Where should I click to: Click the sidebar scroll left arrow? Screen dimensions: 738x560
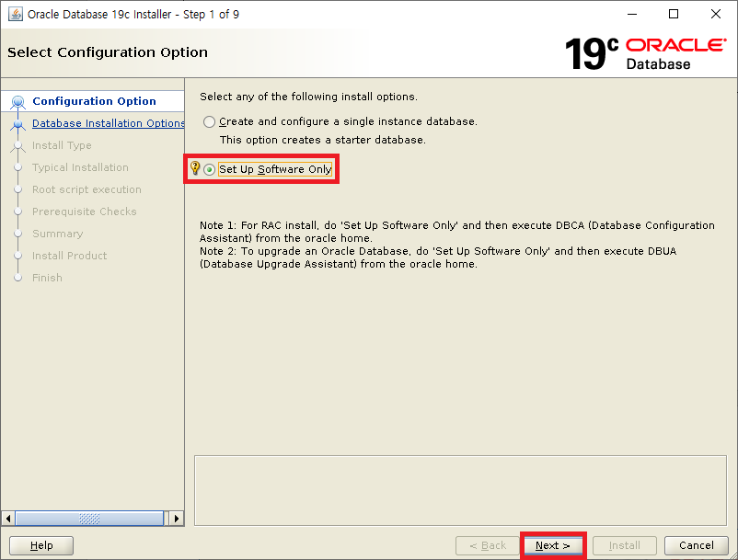point(8,519)
